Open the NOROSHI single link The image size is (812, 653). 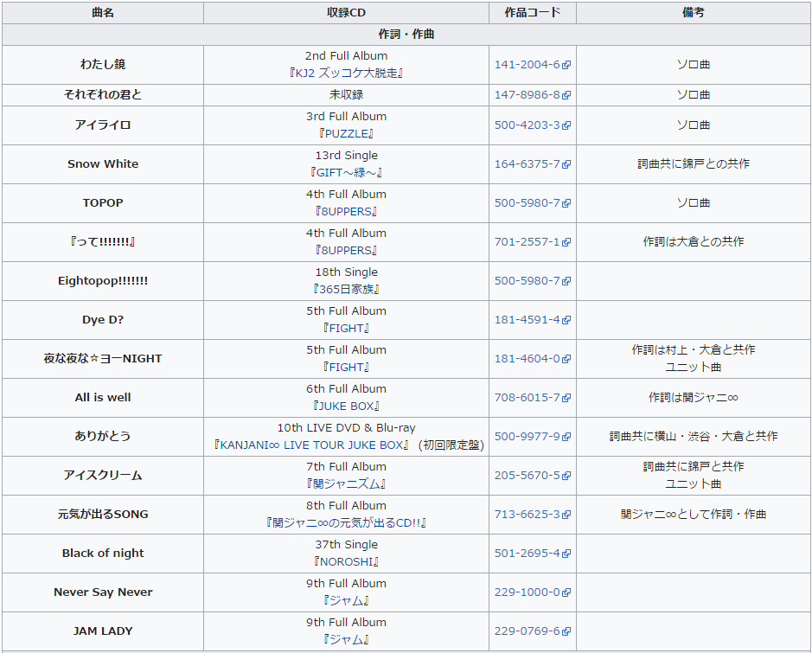point(346,561)
